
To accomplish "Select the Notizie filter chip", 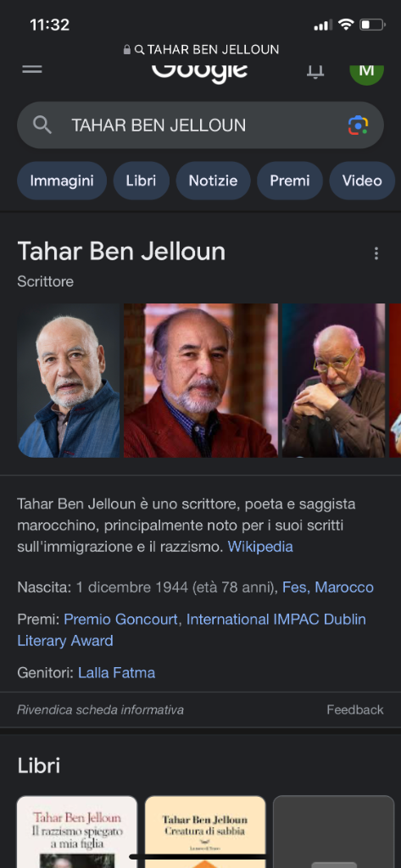I will [x=214, y=181].
